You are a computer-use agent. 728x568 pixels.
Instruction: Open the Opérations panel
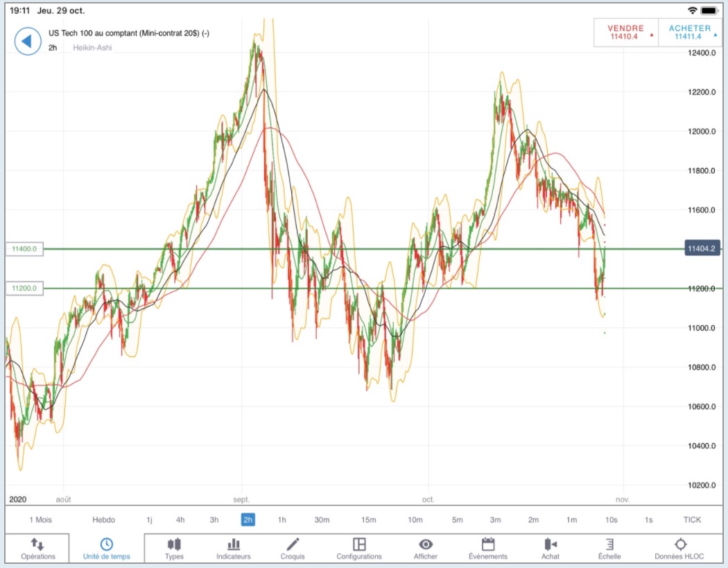click(37, 548)
